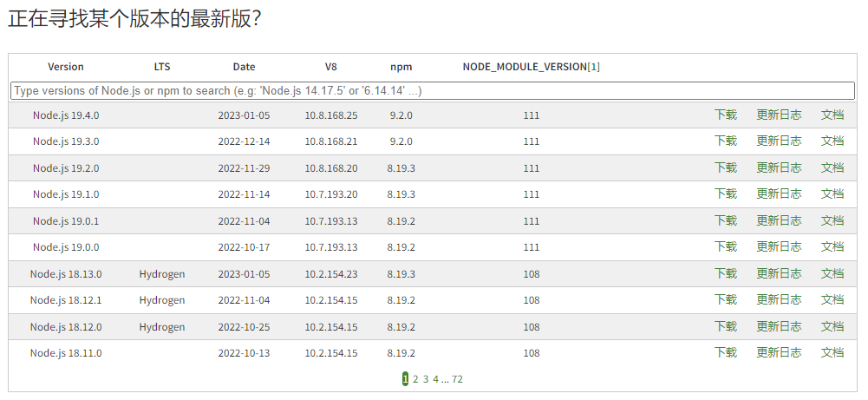The image size is (868, 400).
Task: Go to page 3 of versions
Action: pyautogui.click(x=426, y=379)
